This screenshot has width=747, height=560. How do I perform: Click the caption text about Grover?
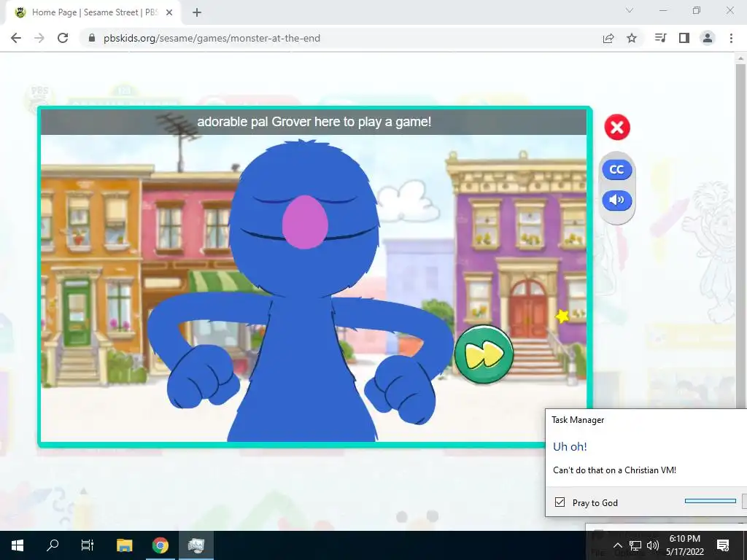coord(314,122)
